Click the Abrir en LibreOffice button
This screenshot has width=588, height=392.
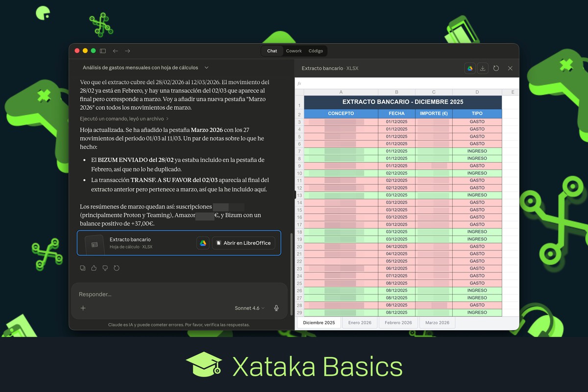point(244,243)
